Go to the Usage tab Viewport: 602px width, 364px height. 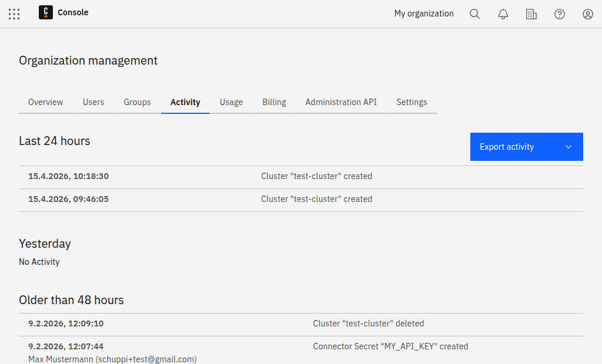pyautogui.click(x=231, y=102)
